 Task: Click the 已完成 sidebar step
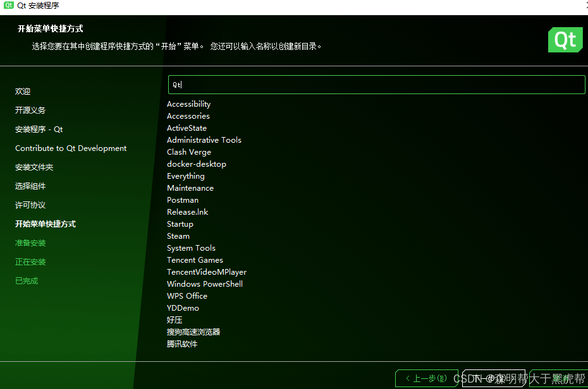coord(27,281)
